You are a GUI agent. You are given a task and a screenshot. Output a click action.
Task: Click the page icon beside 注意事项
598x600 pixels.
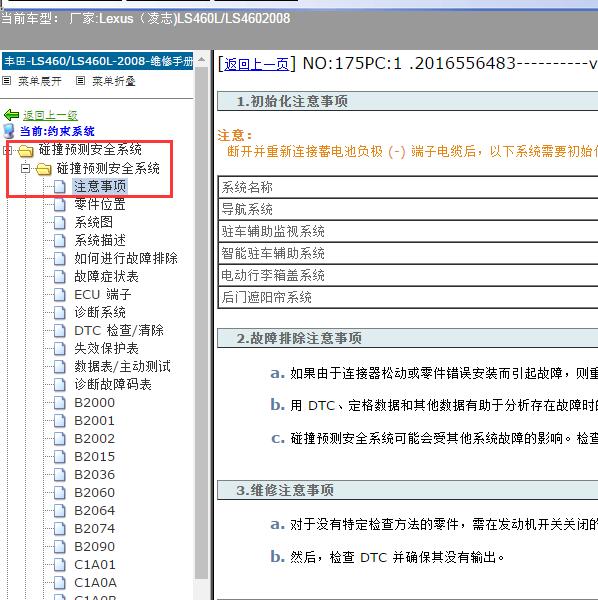60,187
